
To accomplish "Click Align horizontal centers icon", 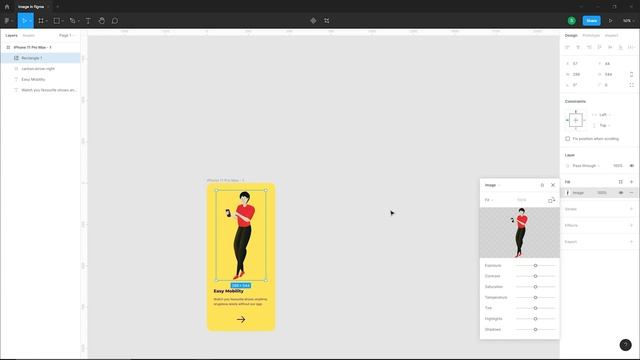I will tap(578, 47).
